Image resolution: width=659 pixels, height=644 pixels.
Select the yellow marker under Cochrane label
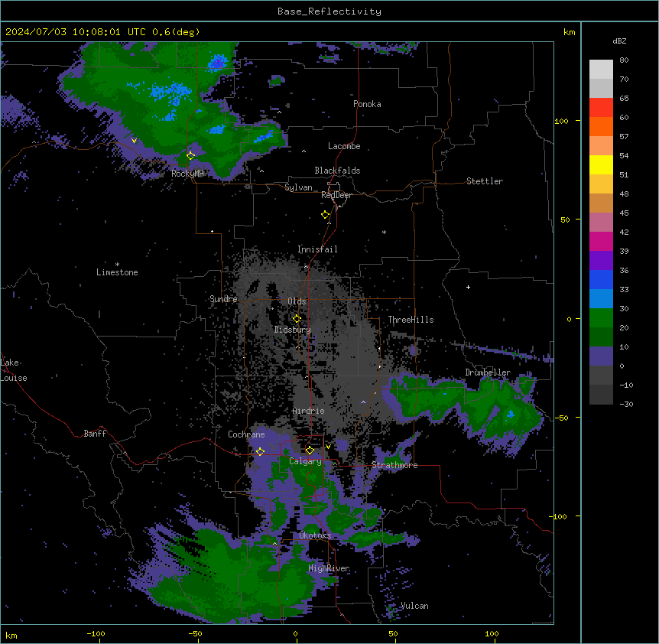pyautogui.click(x=260, y=451)
